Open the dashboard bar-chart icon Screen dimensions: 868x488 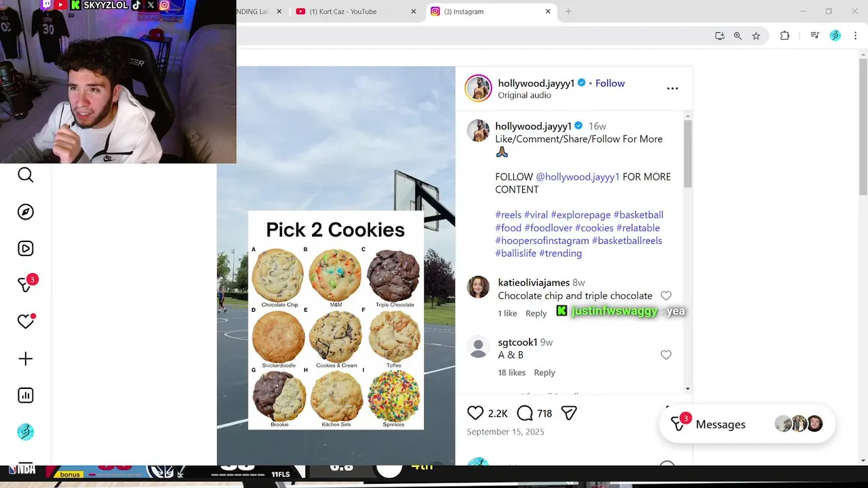[26, 395]
